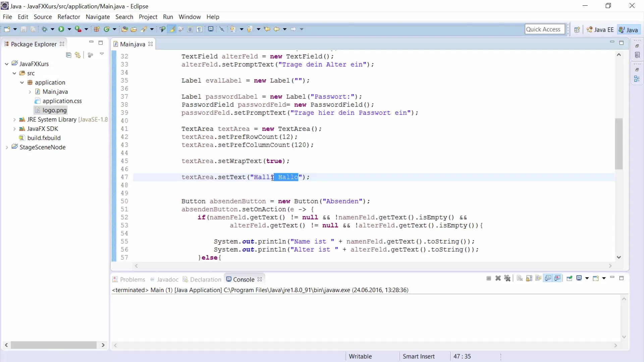Click the Save All icon
Screen dimensions: 644x362
(33, 29)
